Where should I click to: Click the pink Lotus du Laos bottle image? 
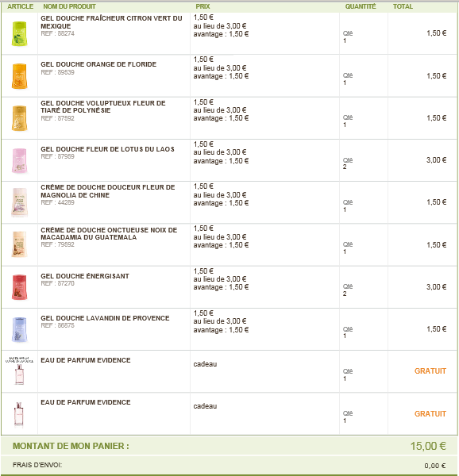coord(19,160)
